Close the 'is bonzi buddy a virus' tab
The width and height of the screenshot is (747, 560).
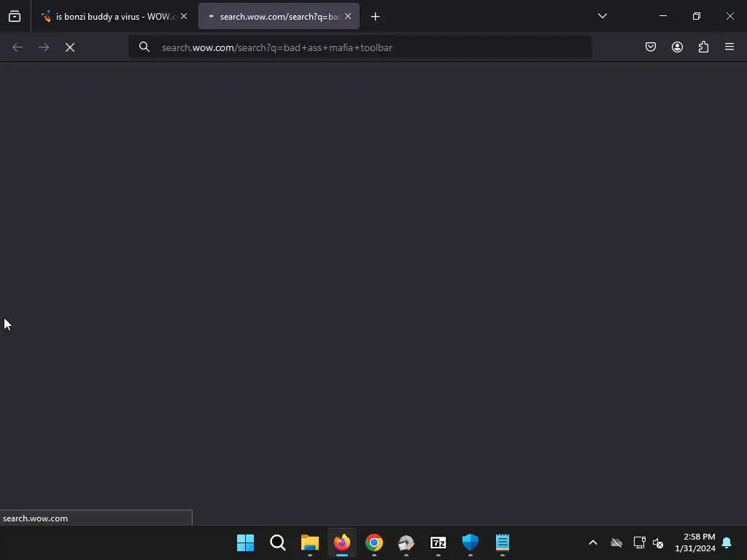tap(184, 16)
